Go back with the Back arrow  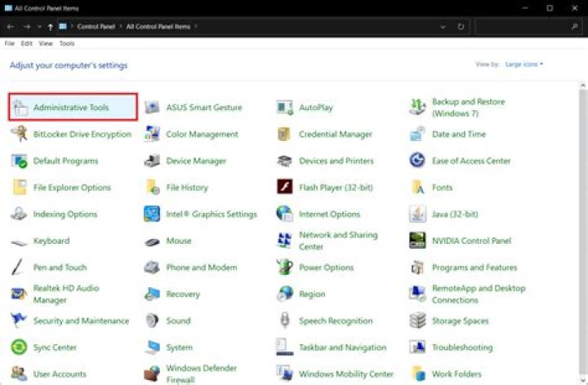11,27
